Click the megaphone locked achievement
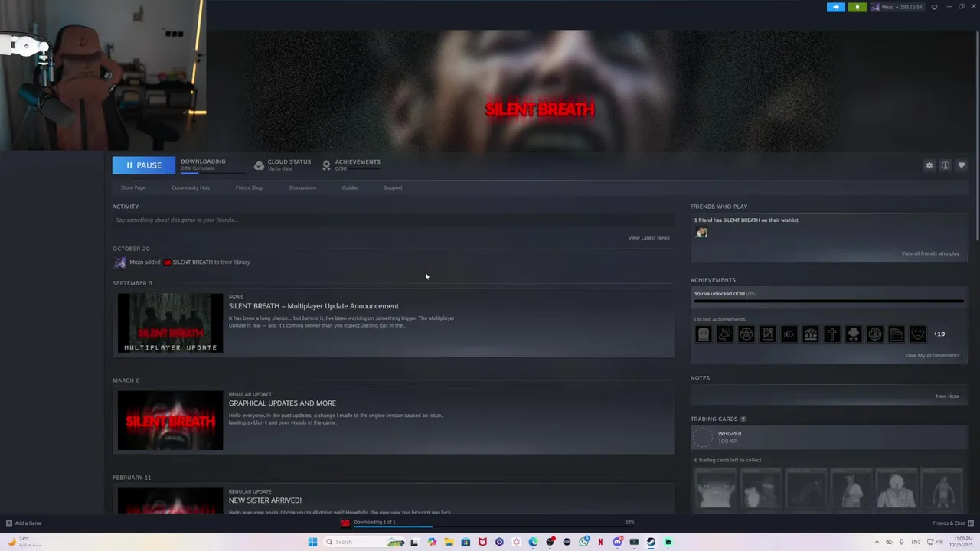This screenshot has height=551, width=980. (x=724, y=334)
